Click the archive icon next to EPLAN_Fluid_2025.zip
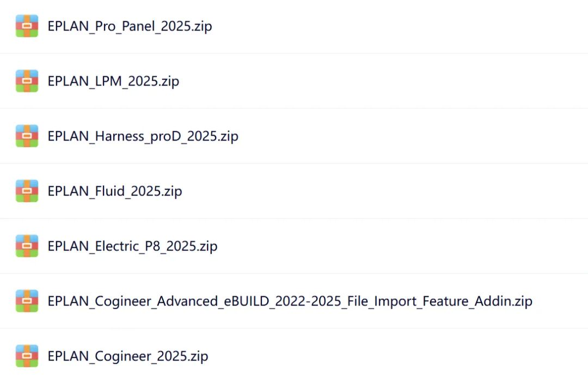The image size is (588, 378). point(27,191)
